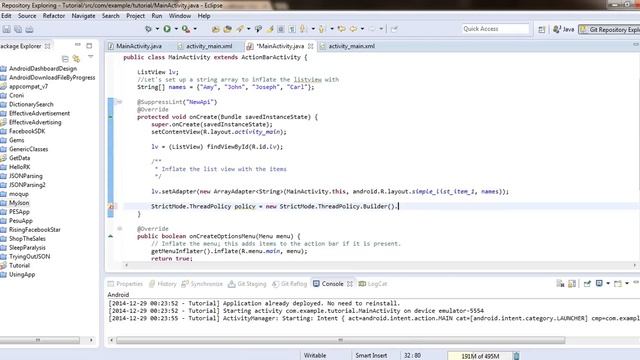
Task: Click the Open Console icon
Action: pos(618,284)
